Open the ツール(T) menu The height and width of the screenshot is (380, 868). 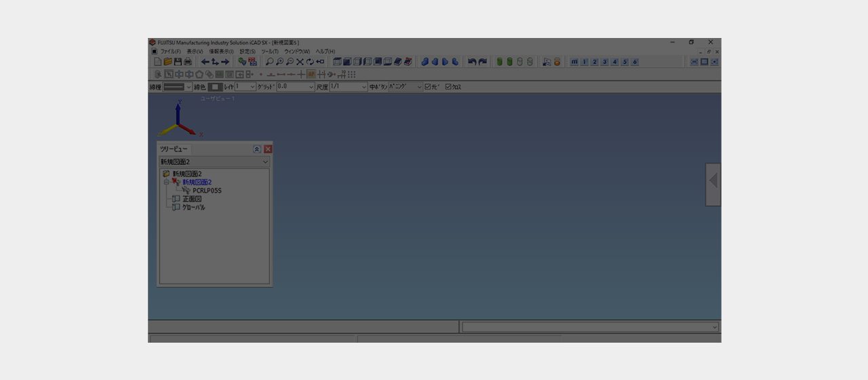click(x=269, y=52)
